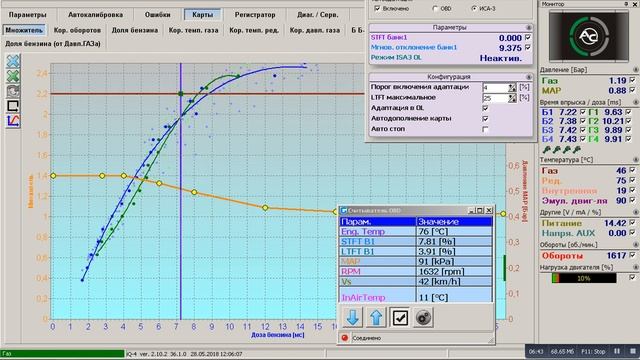This screenshot has height=360, width=640.
Task: Click the orange curve point at dose 8
Action: click(x=194, y=192)
